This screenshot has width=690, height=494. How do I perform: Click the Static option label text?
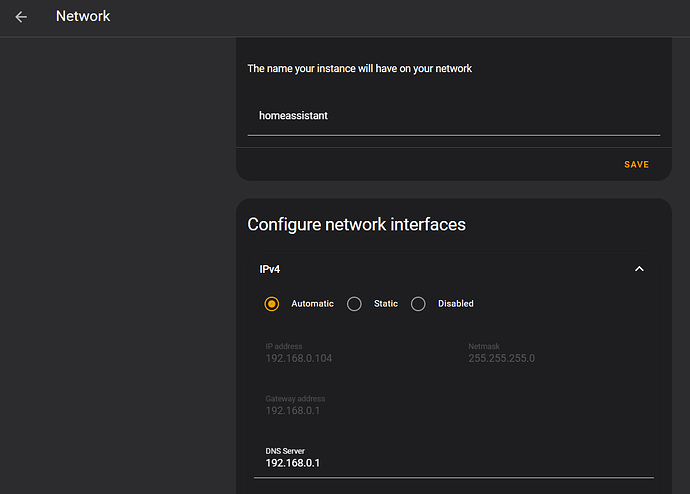pyautogui.click(x=385, y=304)
